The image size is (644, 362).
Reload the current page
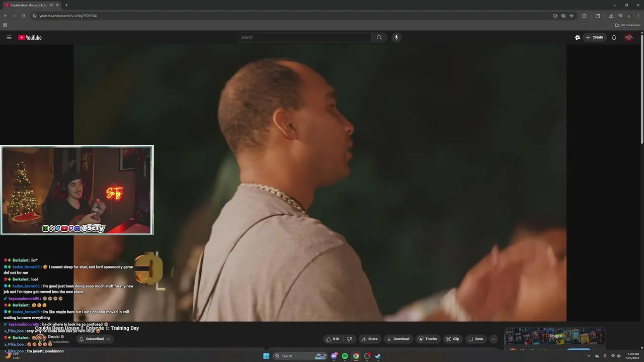pyautogui.click(x=24, y=16)
